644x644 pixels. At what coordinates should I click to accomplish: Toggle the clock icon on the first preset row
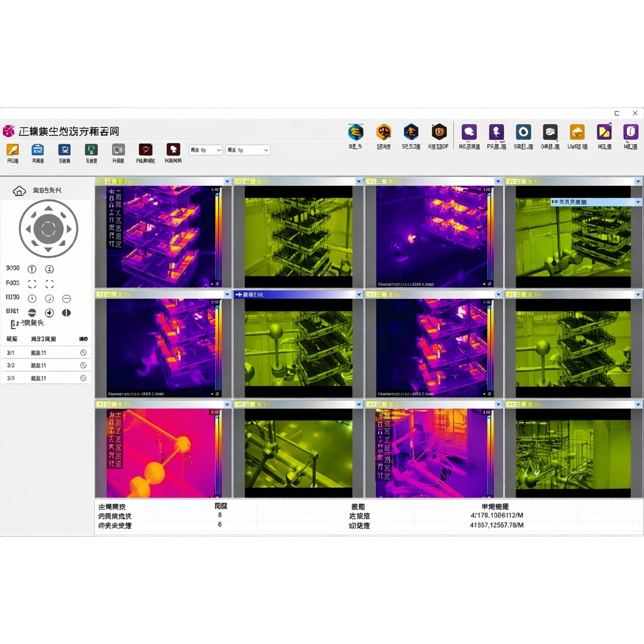83,352
